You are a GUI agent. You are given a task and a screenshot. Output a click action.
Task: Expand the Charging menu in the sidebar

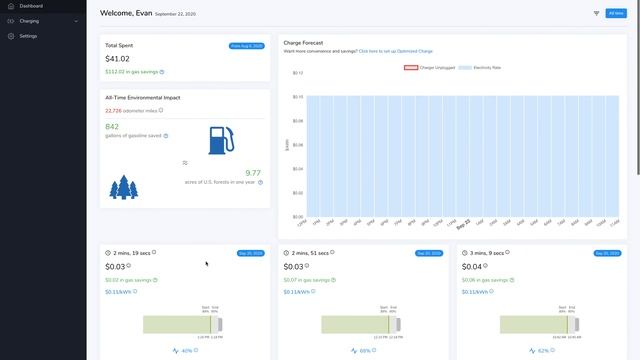pyautogui.click(x=43, y=21)
